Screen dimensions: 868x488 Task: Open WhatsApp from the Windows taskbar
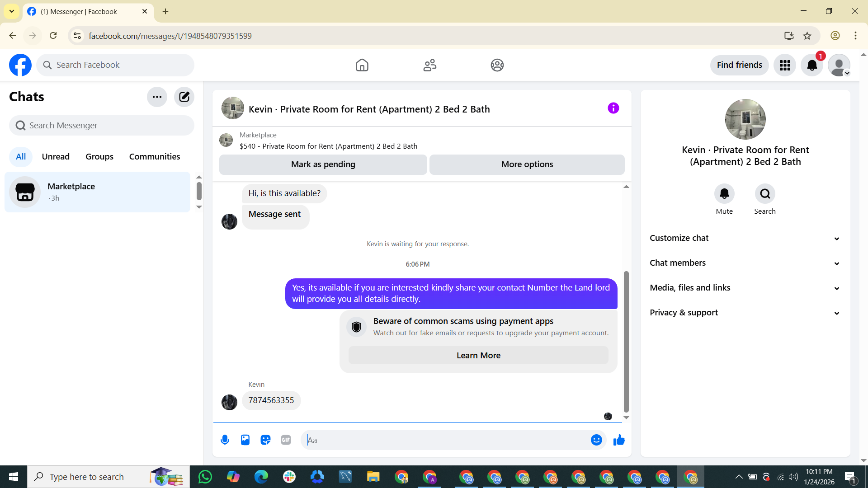click(205, 477)
